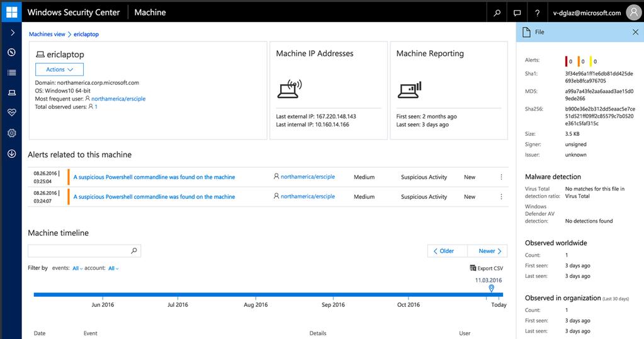Open more options for the 03:24:07 alert
Image resolution: width=644 pixels, height=339 pixels.
[x=502, y=197]
